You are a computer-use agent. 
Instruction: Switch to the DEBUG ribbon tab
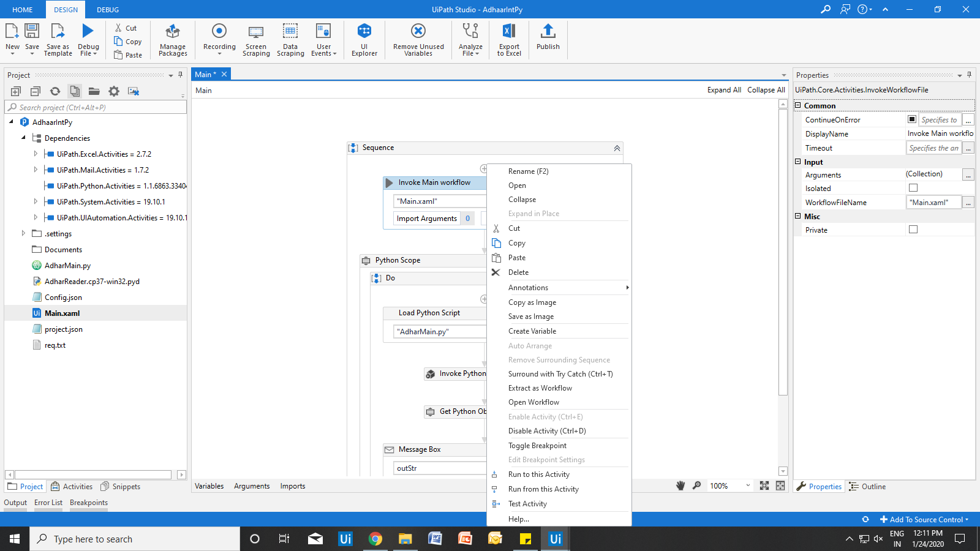point(108,10)
